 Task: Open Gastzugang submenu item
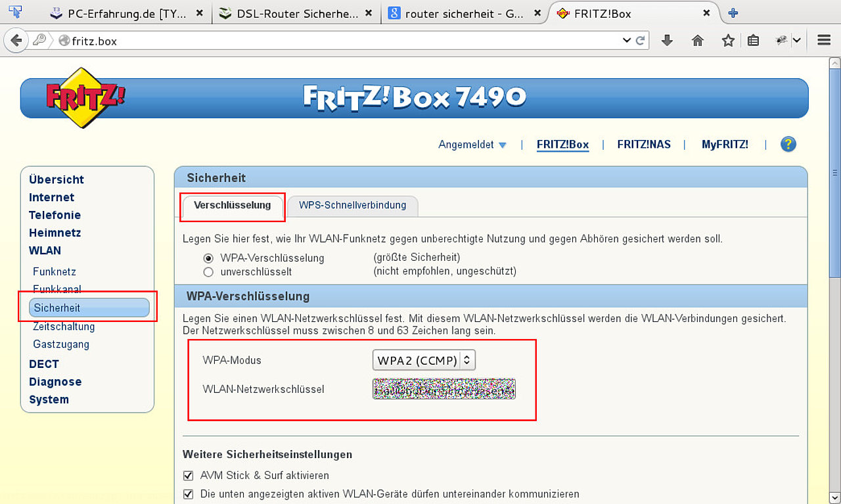pos(61,344)
